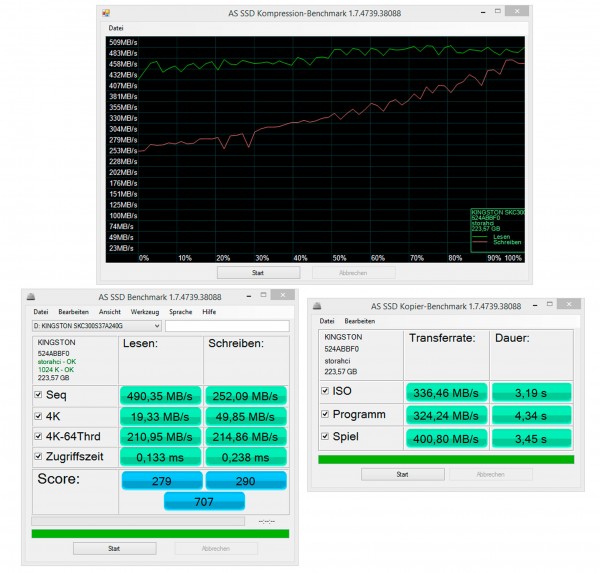Viewport: 600px width, 573px height.
Task: Click the green progress bar in AS SSD Benchmark
Action: (160, 533)
